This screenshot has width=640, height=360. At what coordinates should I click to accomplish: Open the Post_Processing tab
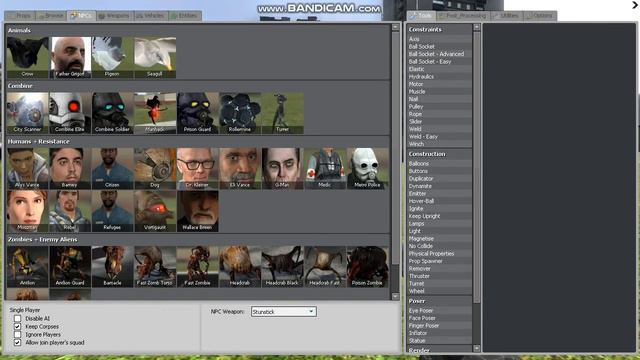[x=462, y=16]
